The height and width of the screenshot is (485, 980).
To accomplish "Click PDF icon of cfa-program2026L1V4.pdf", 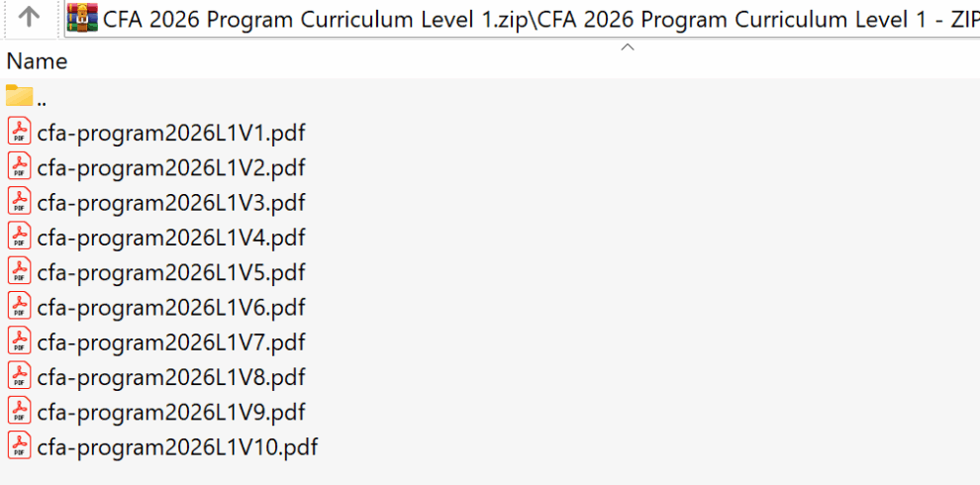I will coord(19,237).
